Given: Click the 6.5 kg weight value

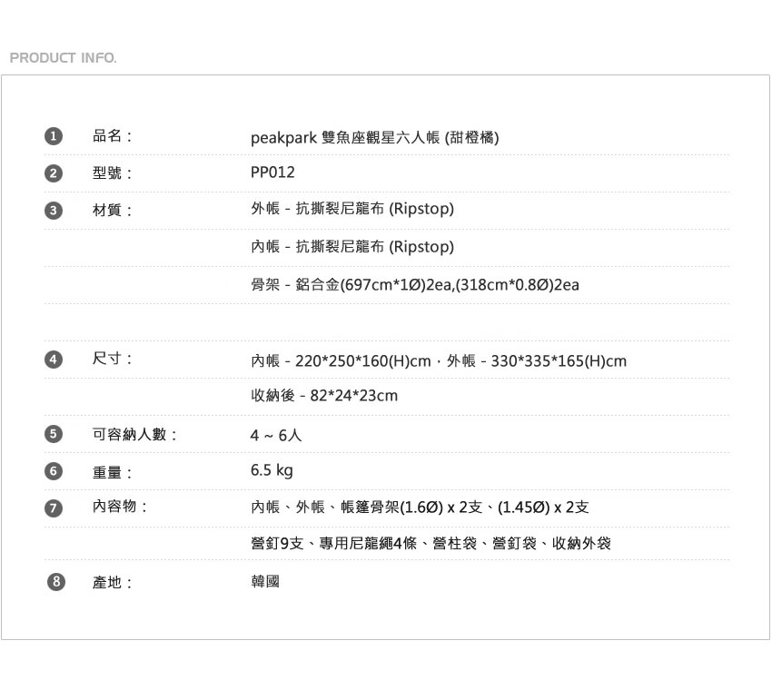Looking at the screenshot, I should (x=272, y=470).
